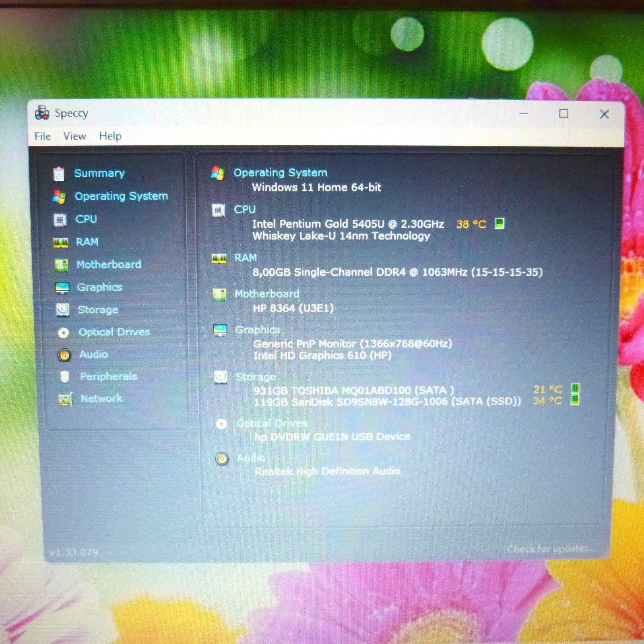Select the 8,00GB Single-Channel DDR4 line
This screenshot has width=644, height=644.
[398, 272]
